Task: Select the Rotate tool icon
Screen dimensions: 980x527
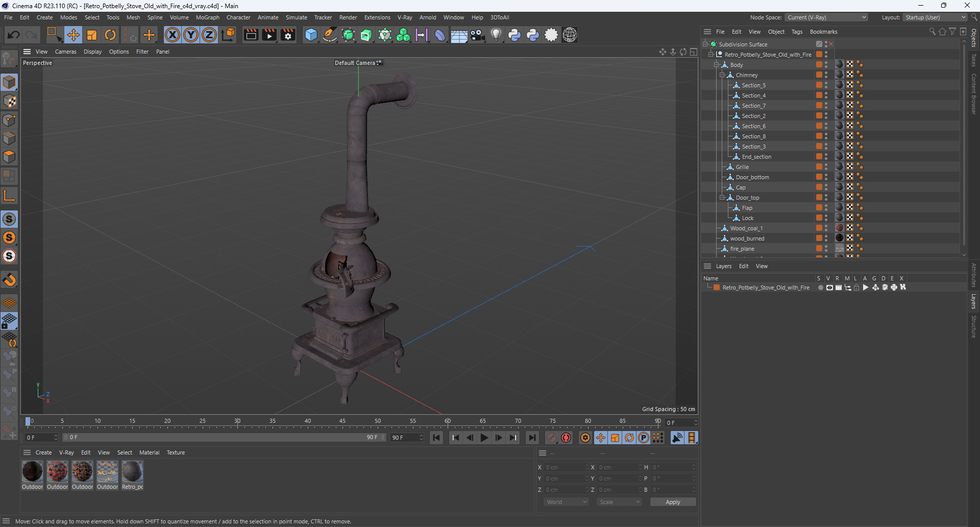Action: (110, 35)
